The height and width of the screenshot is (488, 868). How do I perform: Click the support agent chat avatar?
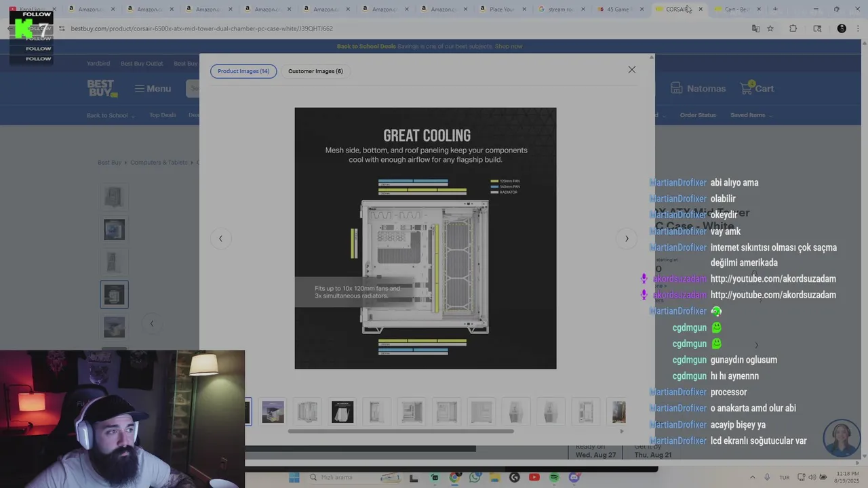coord(842,439)
